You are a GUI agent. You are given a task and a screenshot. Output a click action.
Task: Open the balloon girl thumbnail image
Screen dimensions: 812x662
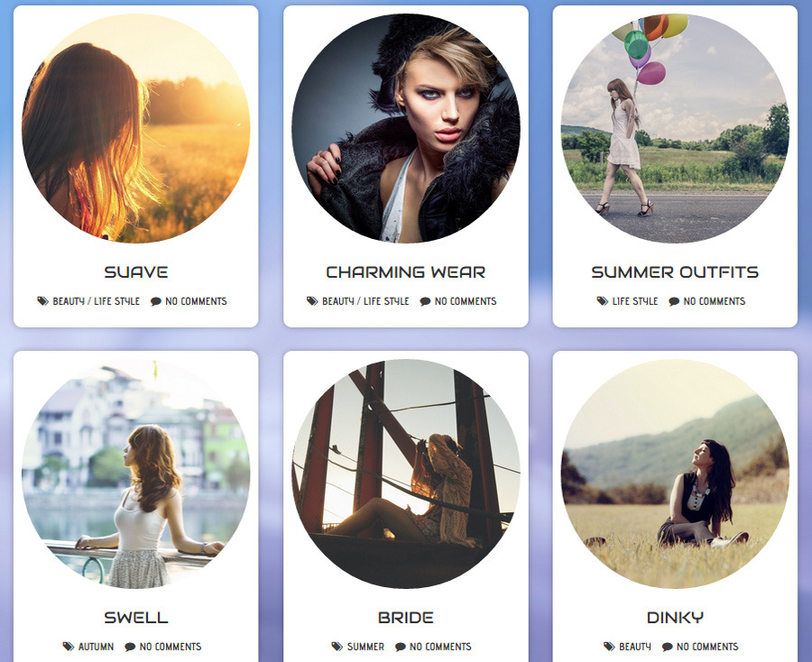click(x=675, y=128)
